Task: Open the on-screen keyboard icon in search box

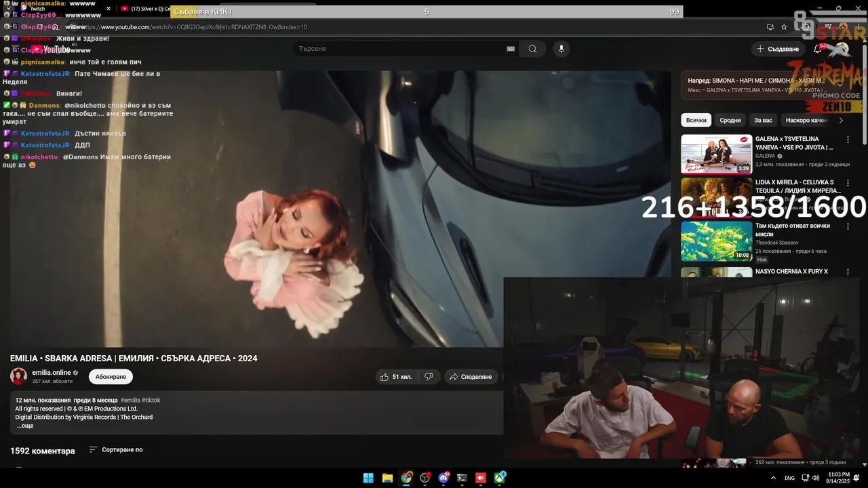Action: pyautogui.click(x=511, y=49)
